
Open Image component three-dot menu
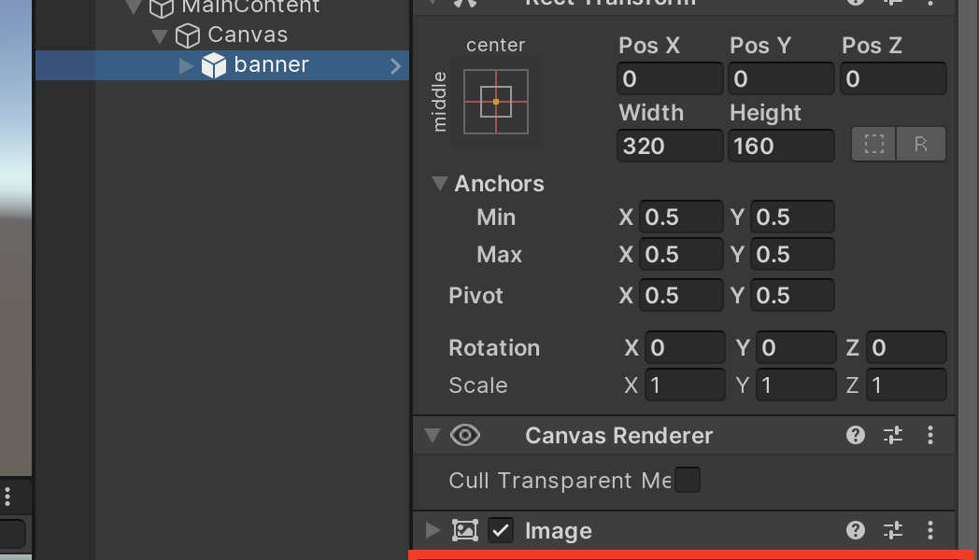[x=929, y=530]
